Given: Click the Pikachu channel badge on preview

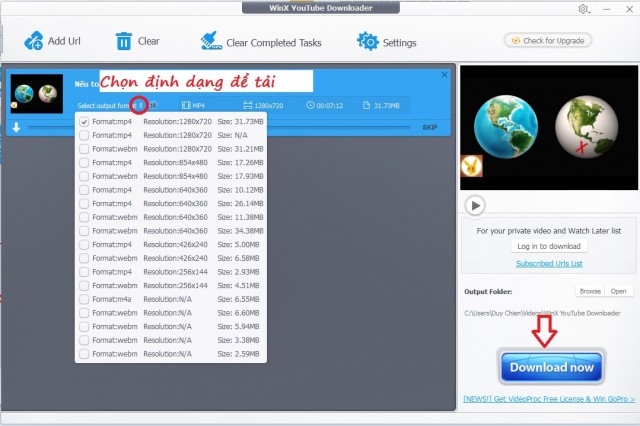Looking at the screenshot, I should point(471,166).
